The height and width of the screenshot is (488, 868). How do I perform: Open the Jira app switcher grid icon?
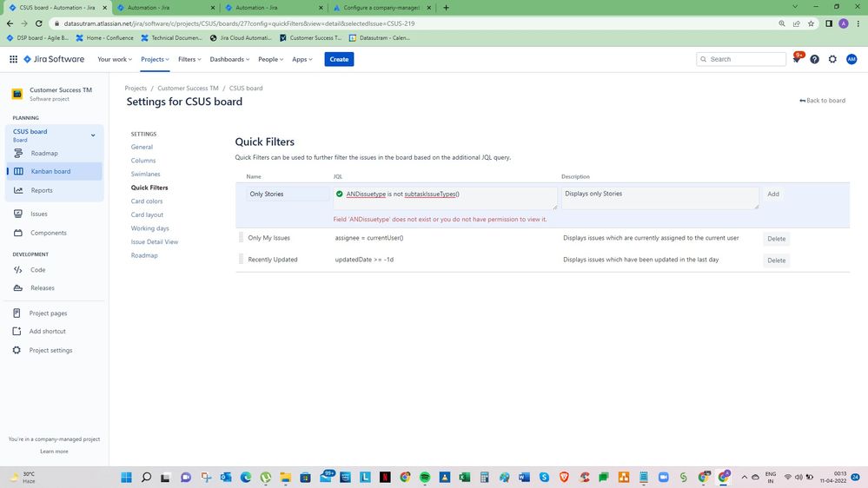(13, 59)
